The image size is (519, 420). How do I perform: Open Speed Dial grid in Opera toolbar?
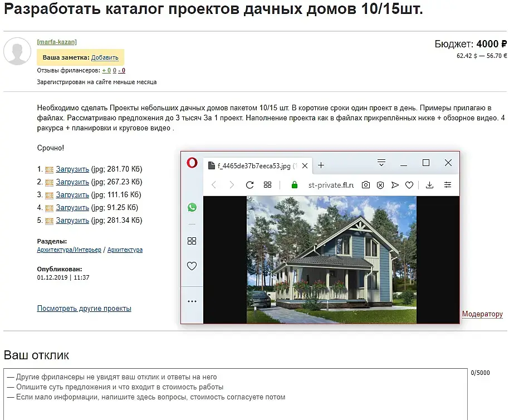pos(267,185)
